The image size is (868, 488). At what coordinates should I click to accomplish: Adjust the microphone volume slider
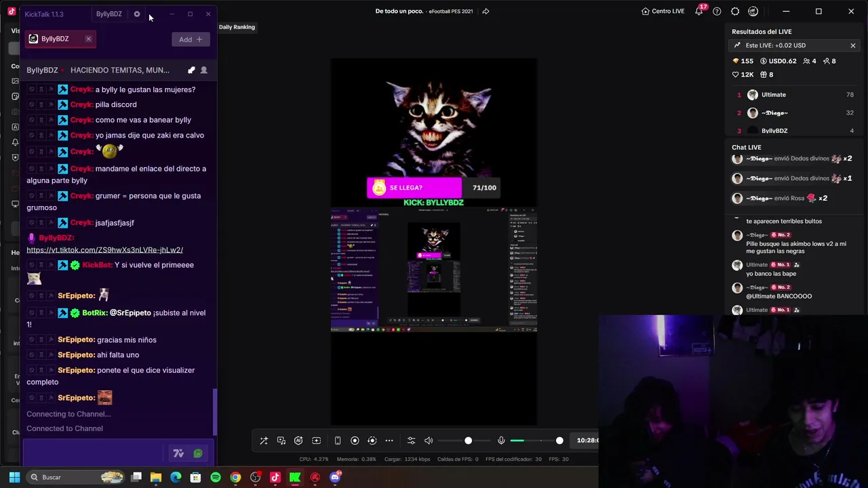coord(536,441)
